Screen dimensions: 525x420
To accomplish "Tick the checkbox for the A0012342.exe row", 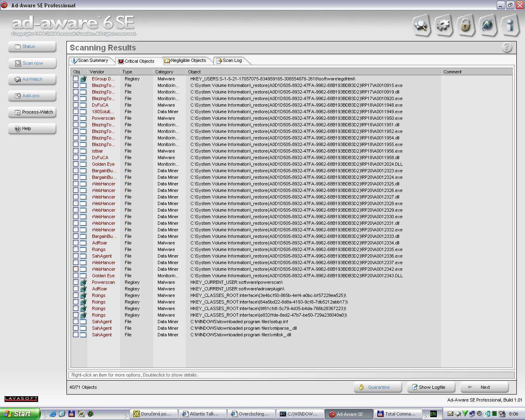I will pos(75,269).
